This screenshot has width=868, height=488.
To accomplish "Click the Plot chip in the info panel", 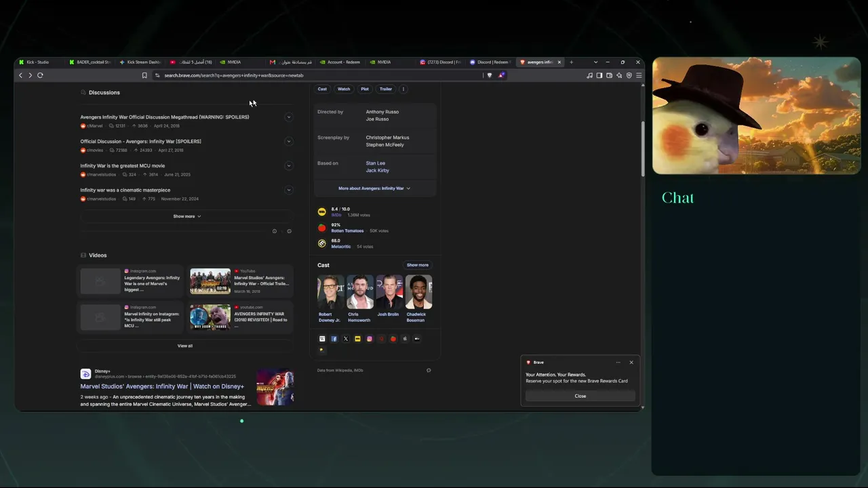I will pyautogui.click(x=365, y=89).
